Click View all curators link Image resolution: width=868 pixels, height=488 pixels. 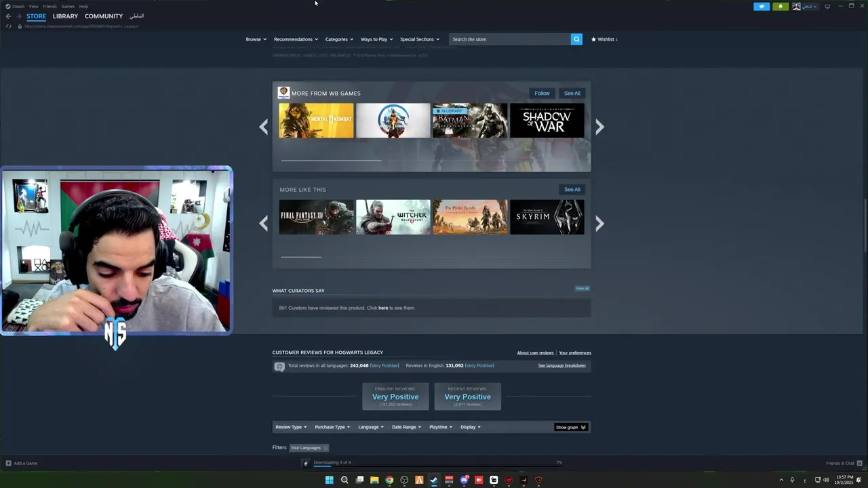pos(583,289)
